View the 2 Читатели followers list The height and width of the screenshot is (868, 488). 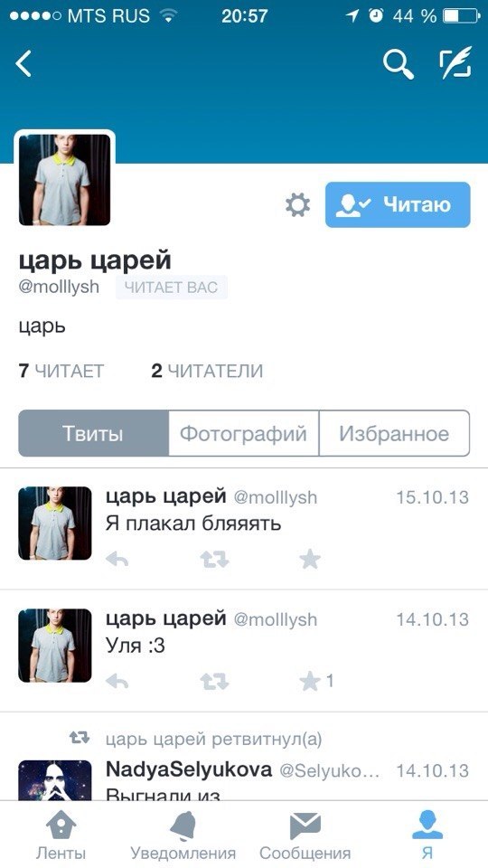(x=207, y=371)
